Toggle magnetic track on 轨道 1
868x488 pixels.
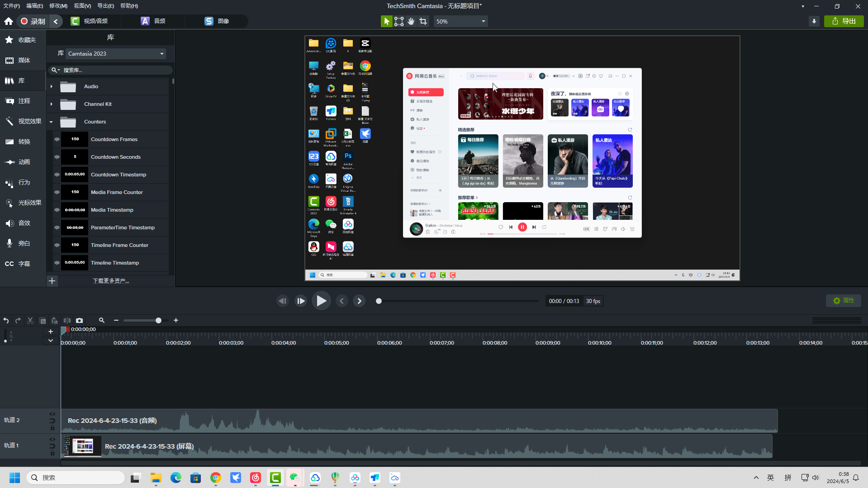[x=52, y=446]
